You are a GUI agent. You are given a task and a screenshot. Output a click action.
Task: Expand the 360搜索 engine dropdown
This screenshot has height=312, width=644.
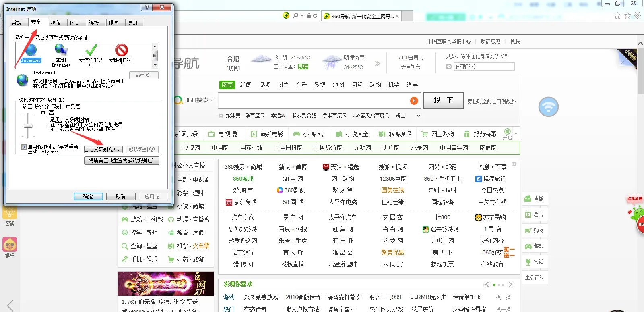(x=211, y=100)
